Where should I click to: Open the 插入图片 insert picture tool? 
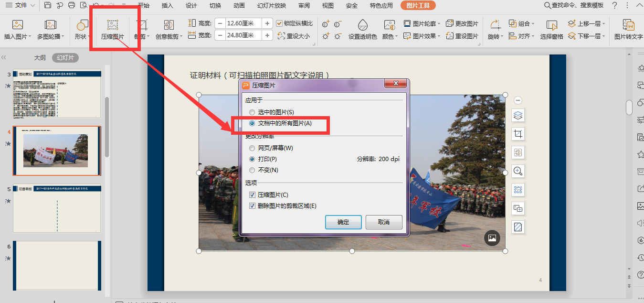point(18,25)
